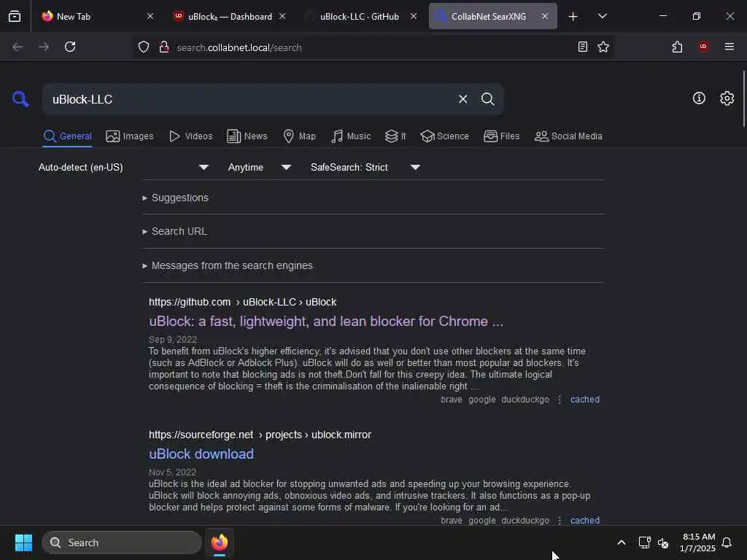Open the muted volume tray icon

[663, 542]
